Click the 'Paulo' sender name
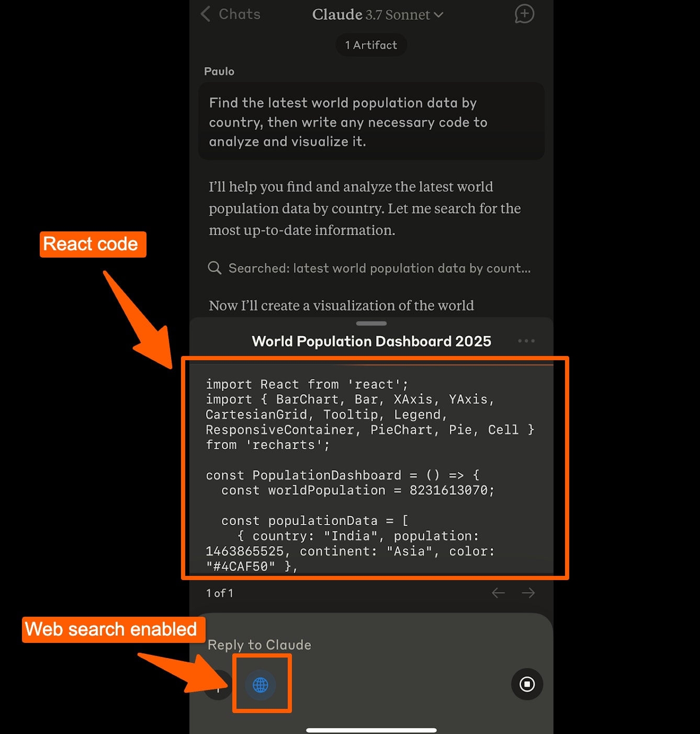Viewport: 700px width, 734px height. tap(219, 71)
